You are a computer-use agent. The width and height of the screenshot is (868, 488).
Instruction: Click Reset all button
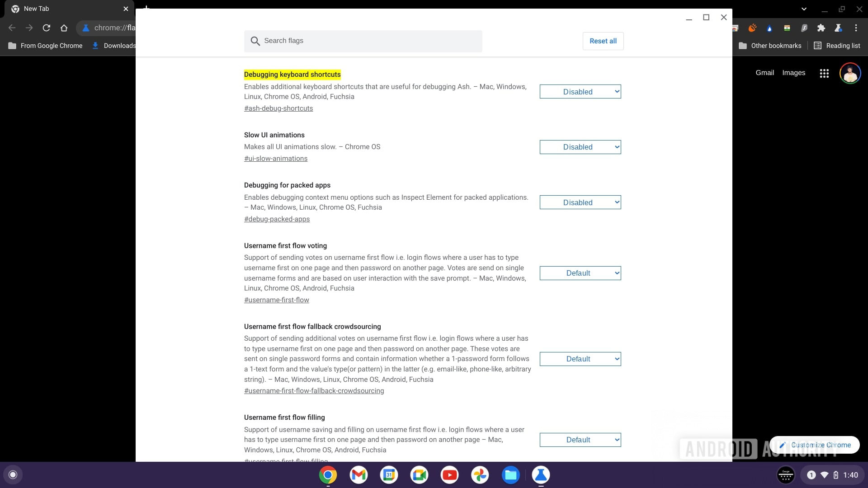coord(603,41)
